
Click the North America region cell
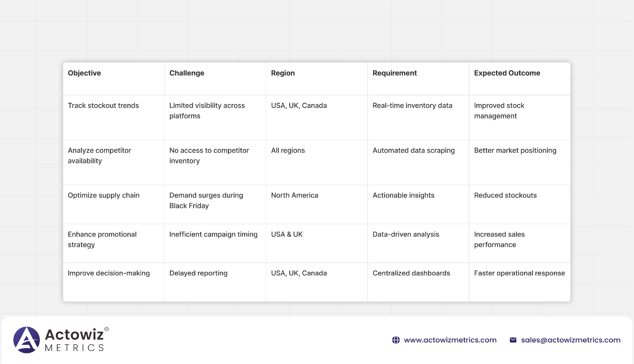tap(294, 195)
